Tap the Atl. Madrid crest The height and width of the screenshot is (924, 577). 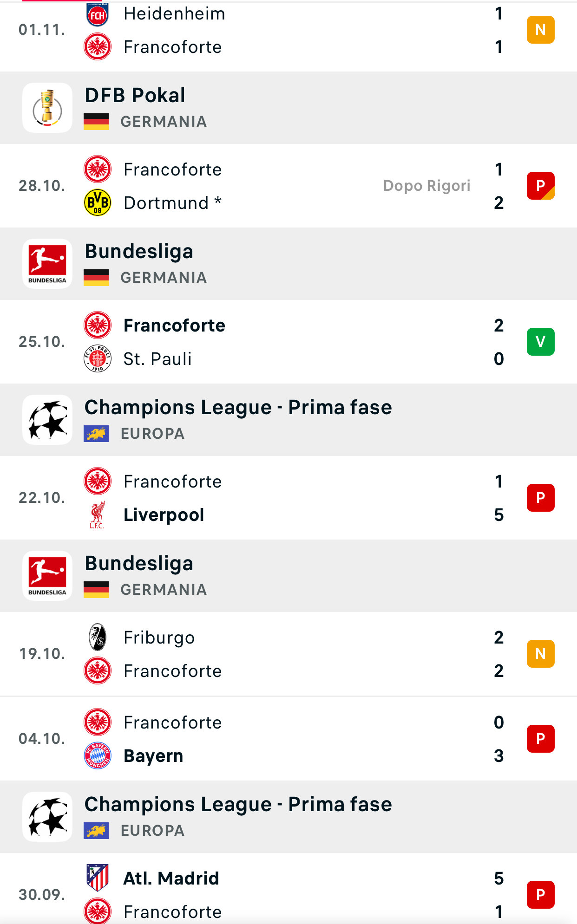click(98, 878)
